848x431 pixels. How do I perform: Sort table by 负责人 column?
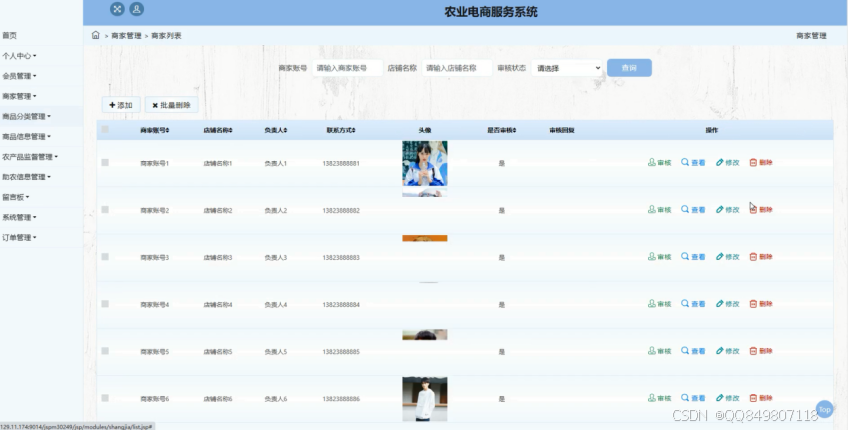276,130
